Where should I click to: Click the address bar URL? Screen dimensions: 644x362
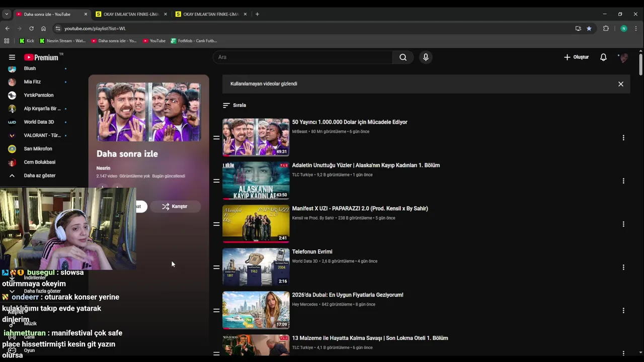95,29
